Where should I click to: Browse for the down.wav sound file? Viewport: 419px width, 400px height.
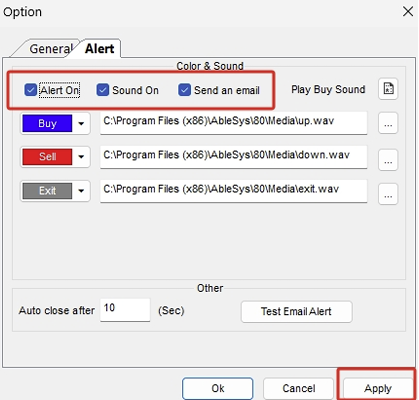(388, 160)
